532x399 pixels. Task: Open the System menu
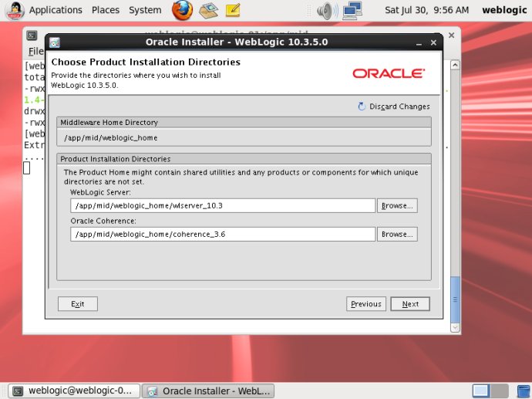coord(145,10)
